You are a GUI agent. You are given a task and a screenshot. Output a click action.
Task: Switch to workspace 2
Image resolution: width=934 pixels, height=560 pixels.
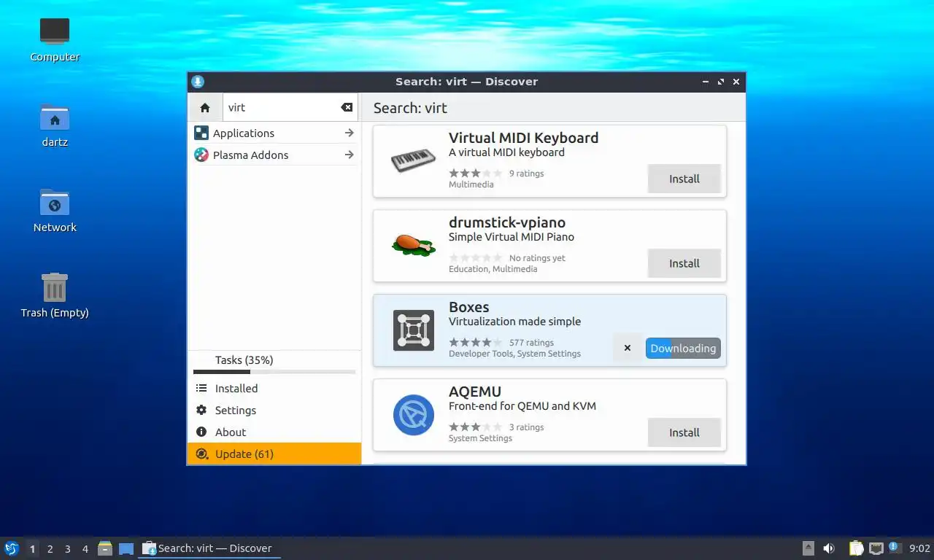pyautogui.click(x=50, y=549)
